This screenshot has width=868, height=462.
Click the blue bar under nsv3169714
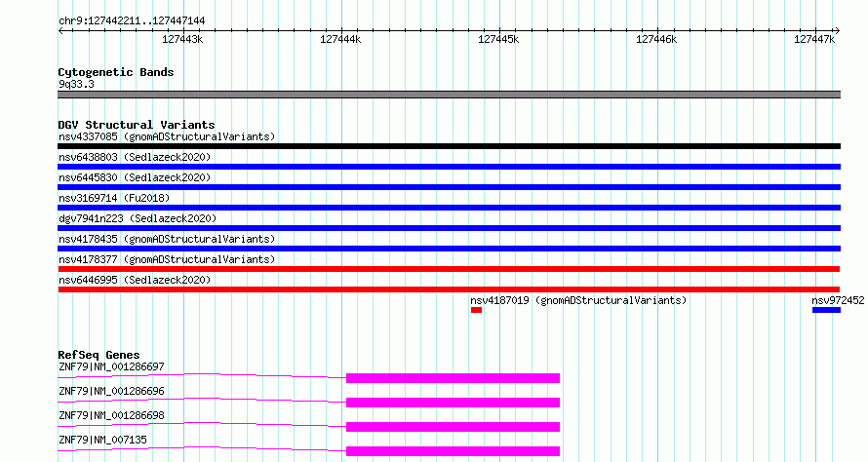pyautogui.click(x=449, y=208)
